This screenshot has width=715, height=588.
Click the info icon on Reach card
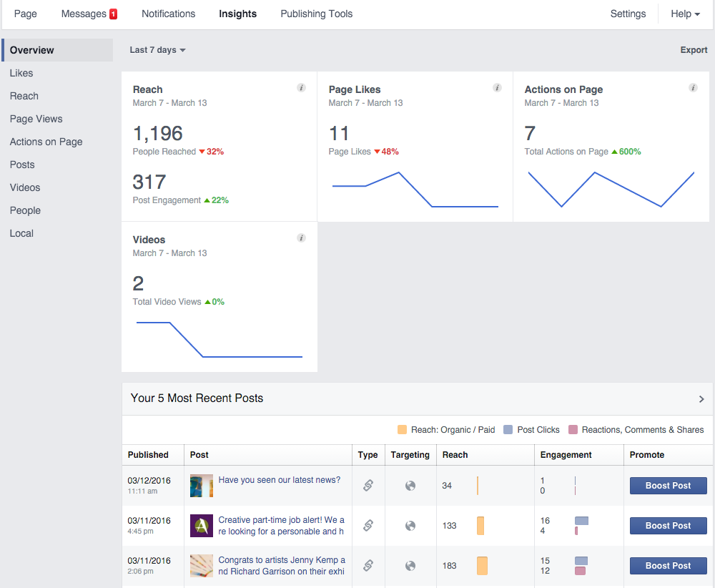coord(301,88)
